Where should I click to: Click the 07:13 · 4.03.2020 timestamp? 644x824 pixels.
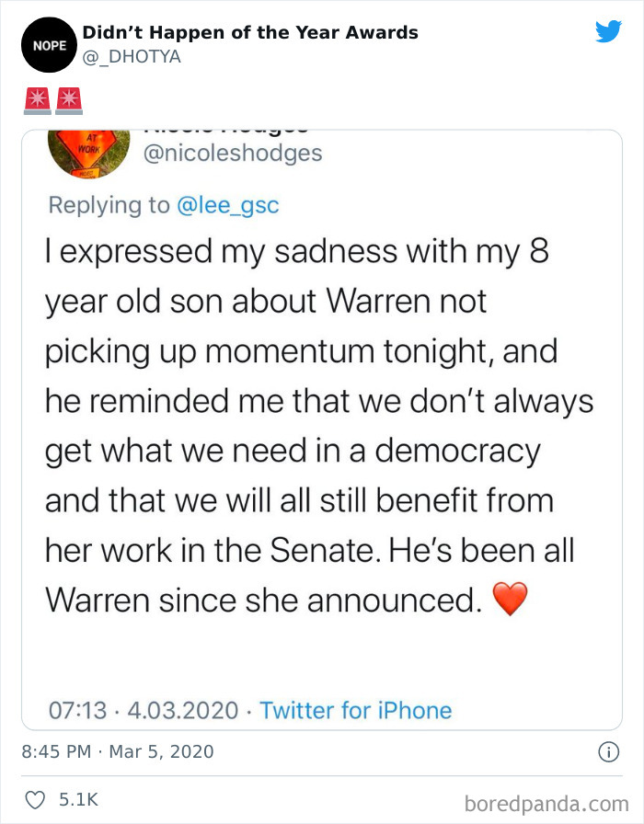pos(142,710)
